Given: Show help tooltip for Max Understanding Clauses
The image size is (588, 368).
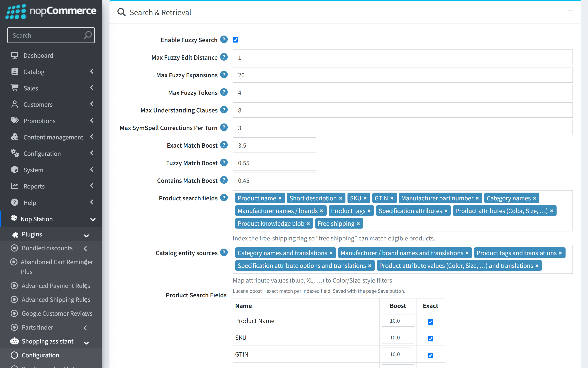Looking at the screenshot, I should [224, 110].
